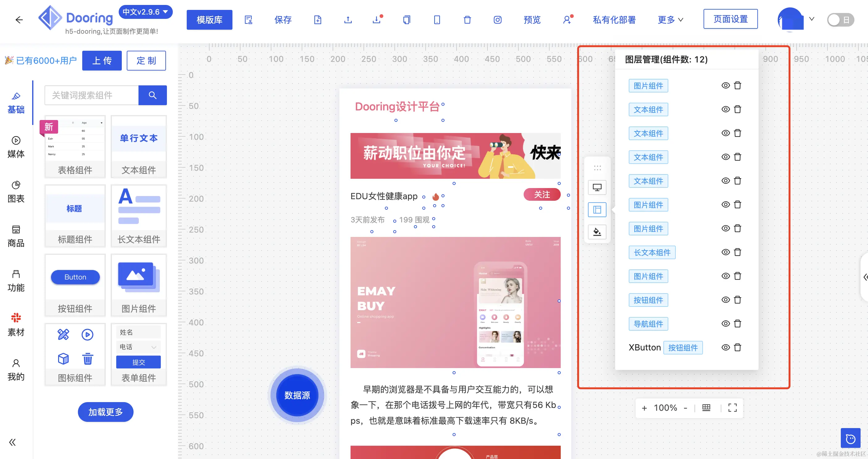Screen dimensions: 868x459
Task: Open the 中文v2.9.6 version dropdown
Action: coord(146,12)
